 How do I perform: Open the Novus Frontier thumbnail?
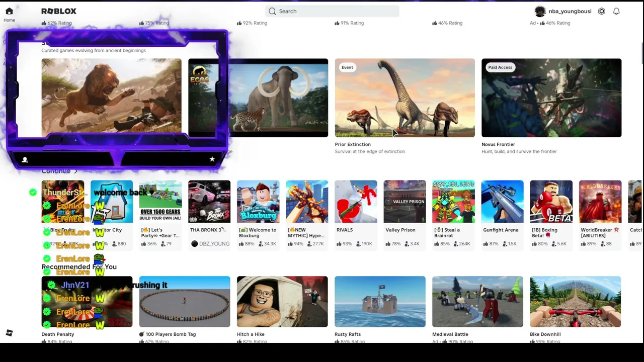click(551, 98)
